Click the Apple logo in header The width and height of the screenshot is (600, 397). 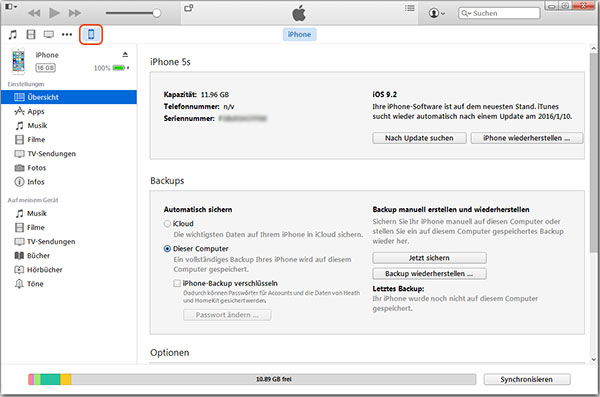pos(299,13)
